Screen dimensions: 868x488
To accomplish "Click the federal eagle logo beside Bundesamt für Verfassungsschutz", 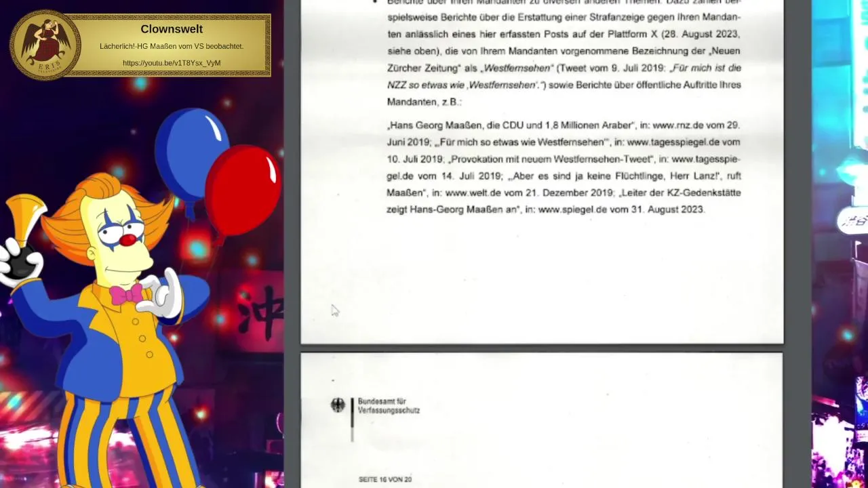I will tap(338, 405).
